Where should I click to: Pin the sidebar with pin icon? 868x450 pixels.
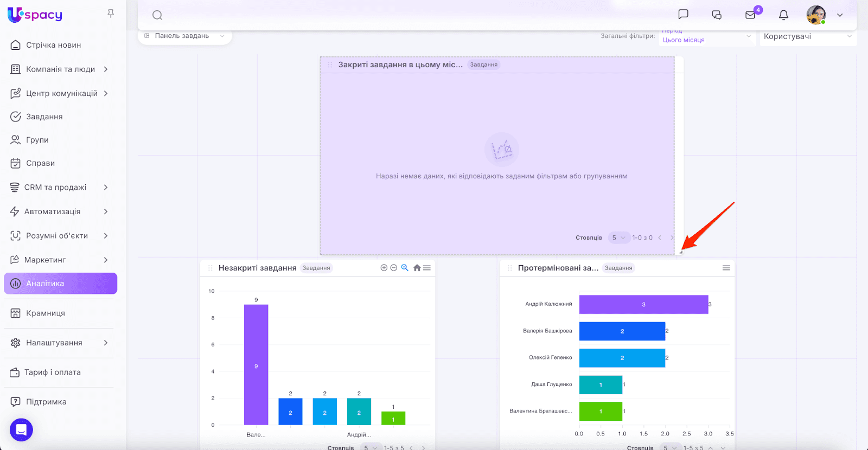111,14
